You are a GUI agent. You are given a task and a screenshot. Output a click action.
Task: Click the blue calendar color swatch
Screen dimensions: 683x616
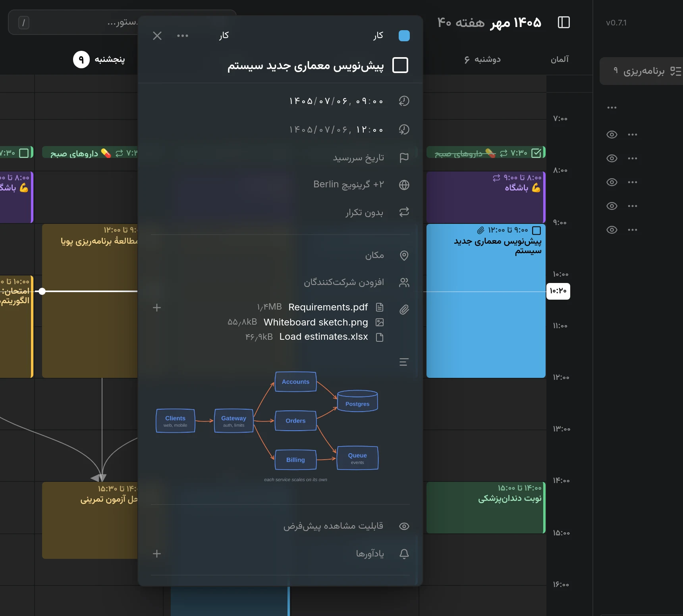(404, 36)
